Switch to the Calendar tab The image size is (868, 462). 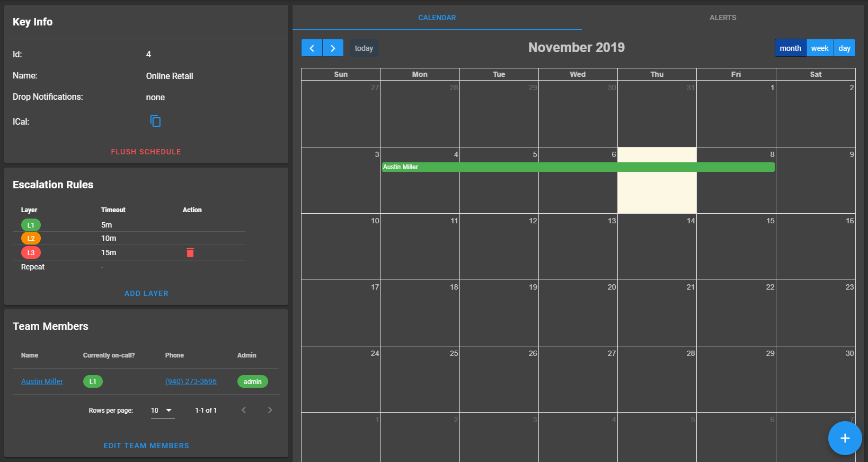[x=437, y=18]
